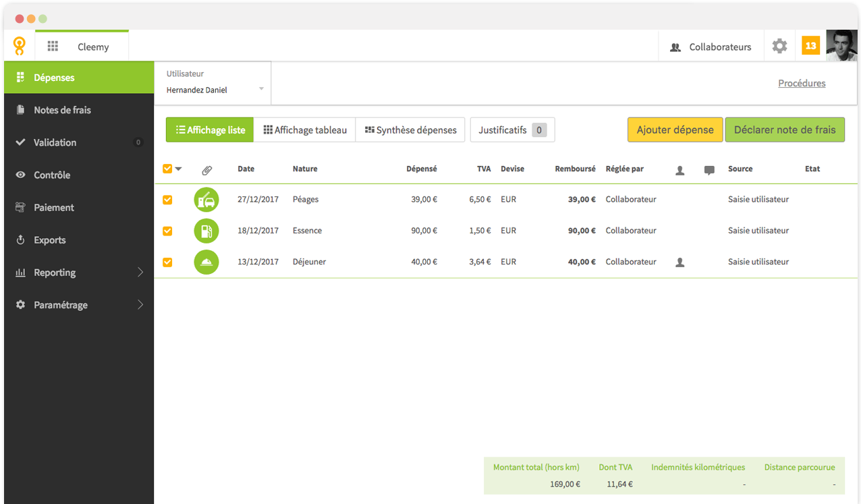Viewport: 861px width, 504px height.
Task: Uncheck the Déjeuner expense checkbox
Action: 167,262
